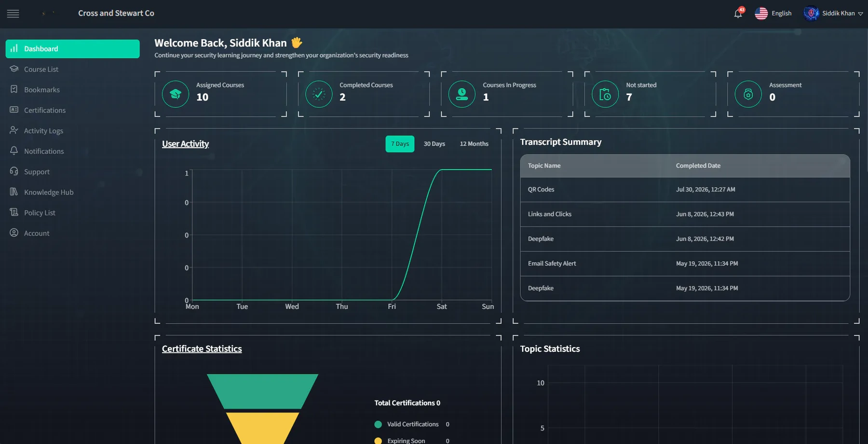Open notifications bell with red badge
Screen dimensions: 868x444
(x=738, y=13)
